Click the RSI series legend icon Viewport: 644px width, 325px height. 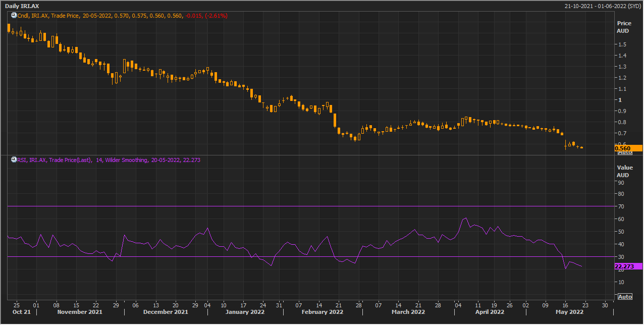point(14,160)
